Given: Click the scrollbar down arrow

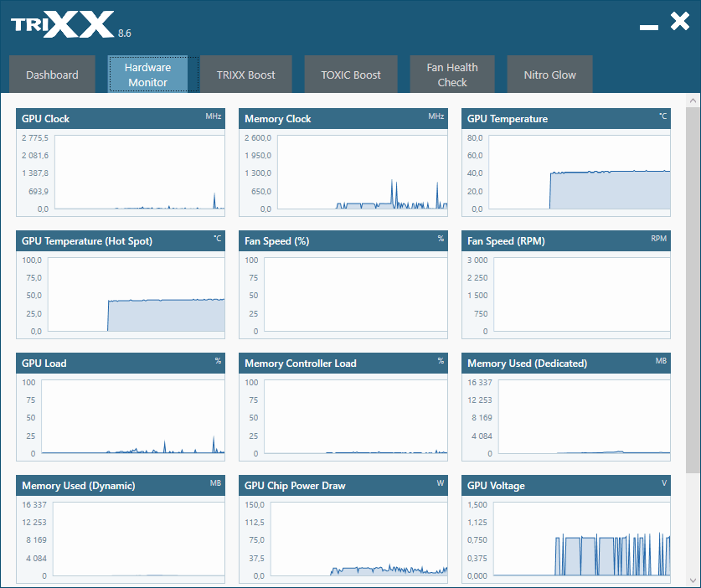Looking at the screenshot, I should tap(693, 580).
